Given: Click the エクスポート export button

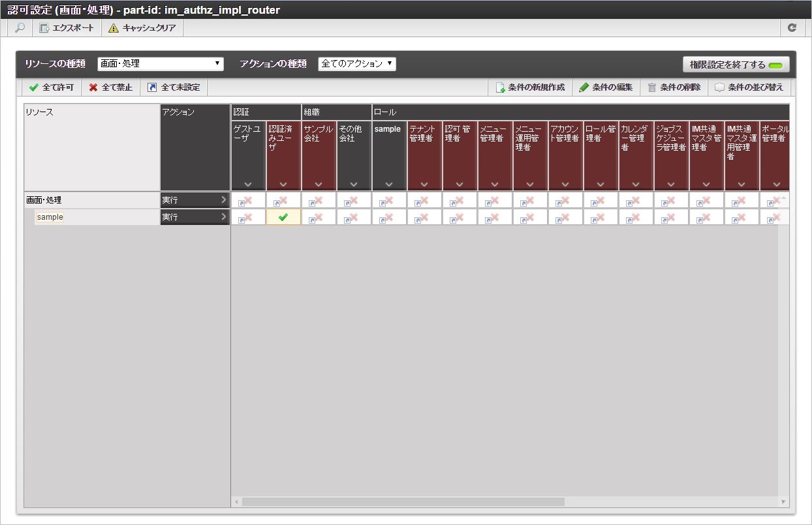Looking at the screenshot, I should [x=67, y=28].
